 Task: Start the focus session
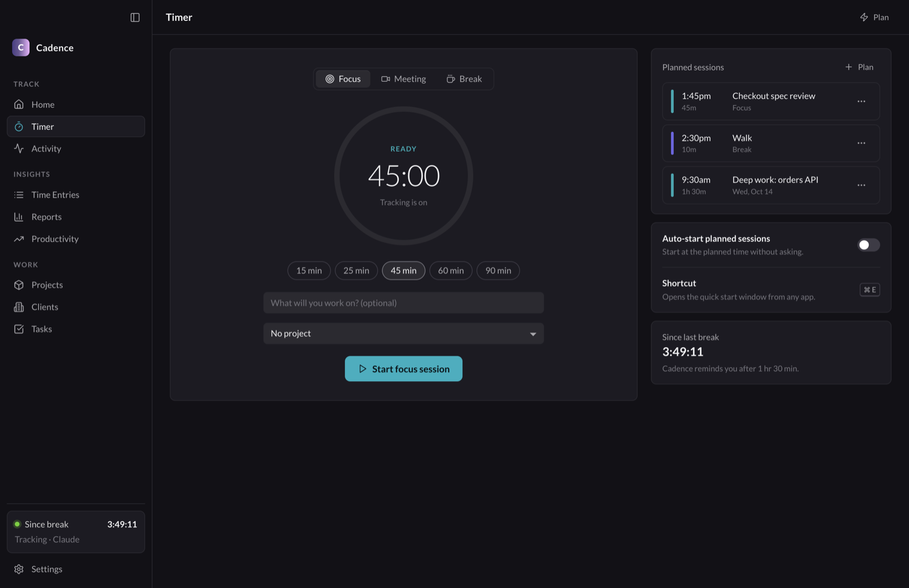click(403, 369)
